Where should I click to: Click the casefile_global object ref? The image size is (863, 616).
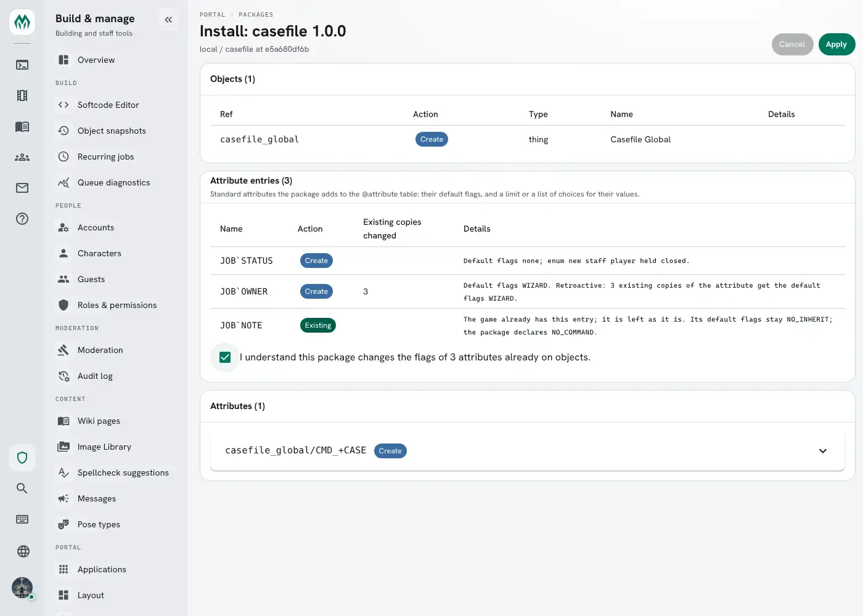tap(260, 140)
